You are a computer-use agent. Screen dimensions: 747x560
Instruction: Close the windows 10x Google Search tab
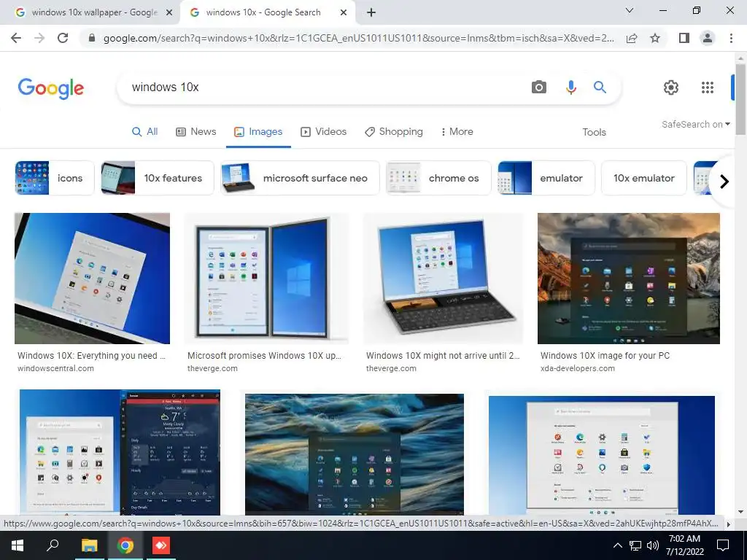click(x=344, y=12)
